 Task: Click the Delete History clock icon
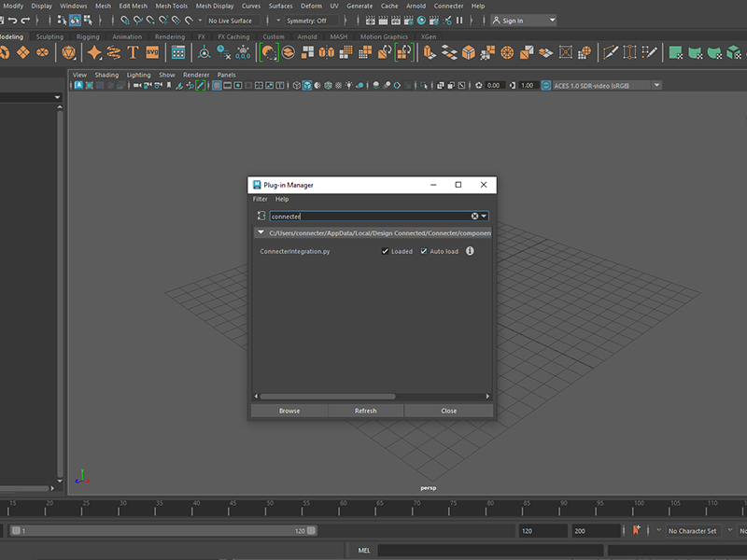click(223, 52)
